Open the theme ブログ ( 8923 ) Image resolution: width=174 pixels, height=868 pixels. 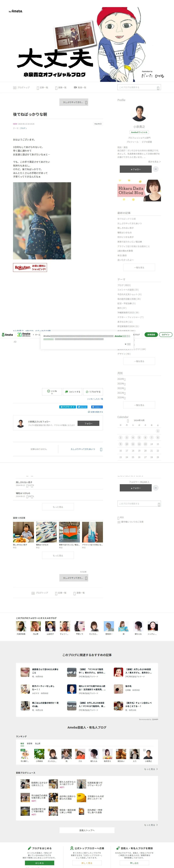124,285
